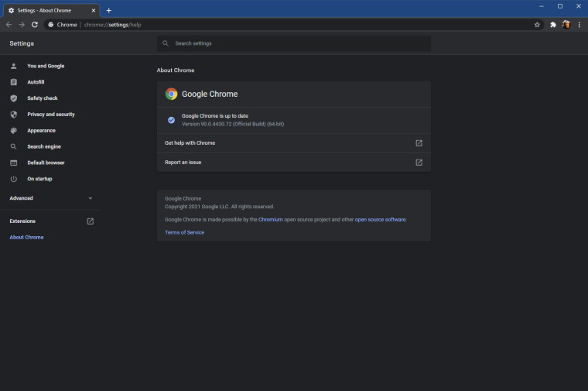
Task: Click the Google Chrome is up to date text
Action: (x=215, y=116)
